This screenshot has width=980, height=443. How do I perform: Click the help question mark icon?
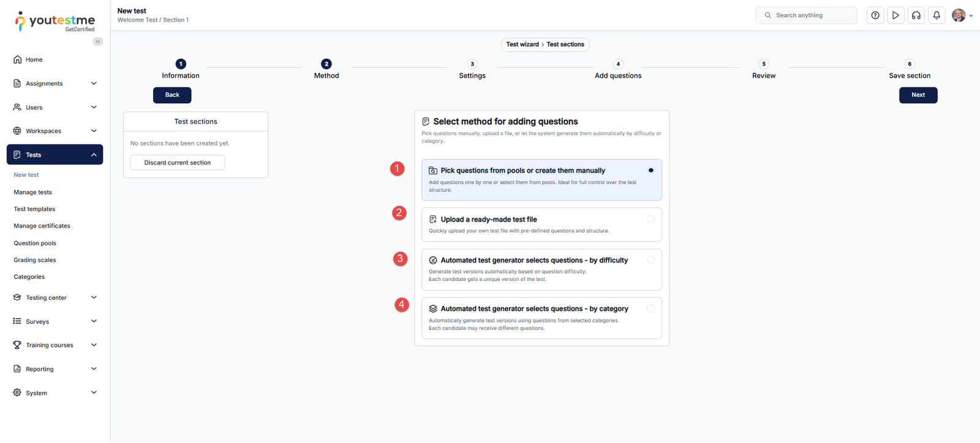click(x=875, y=15)
